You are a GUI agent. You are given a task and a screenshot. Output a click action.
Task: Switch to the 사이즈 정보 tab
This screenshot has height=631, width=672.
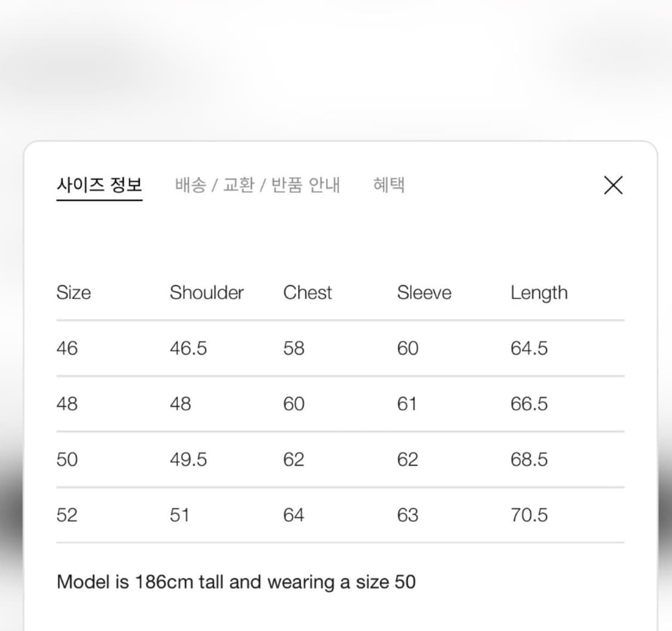coord(99,185)
